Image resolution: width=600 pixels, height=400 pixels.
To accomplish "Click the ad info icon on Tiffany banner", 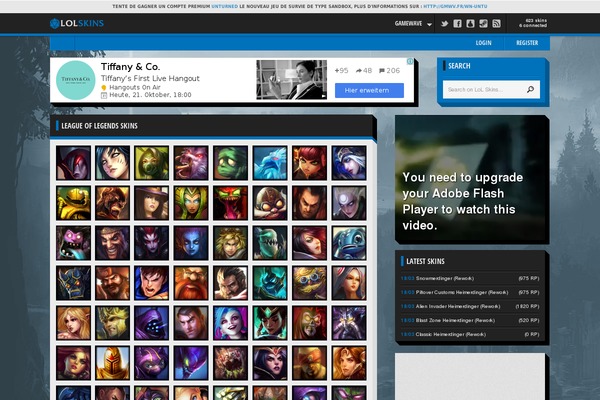I will (410, 61).
